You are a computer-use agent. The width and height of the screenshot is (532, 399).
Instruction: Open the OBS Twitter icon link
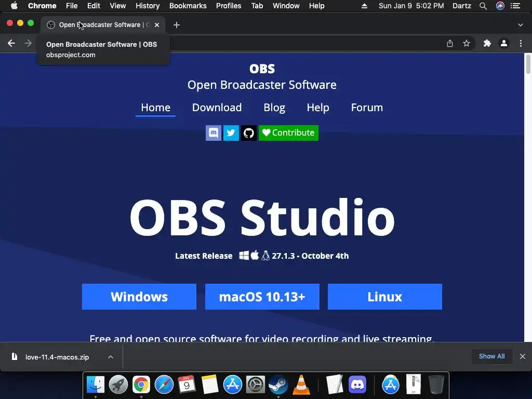click(231, 132)
